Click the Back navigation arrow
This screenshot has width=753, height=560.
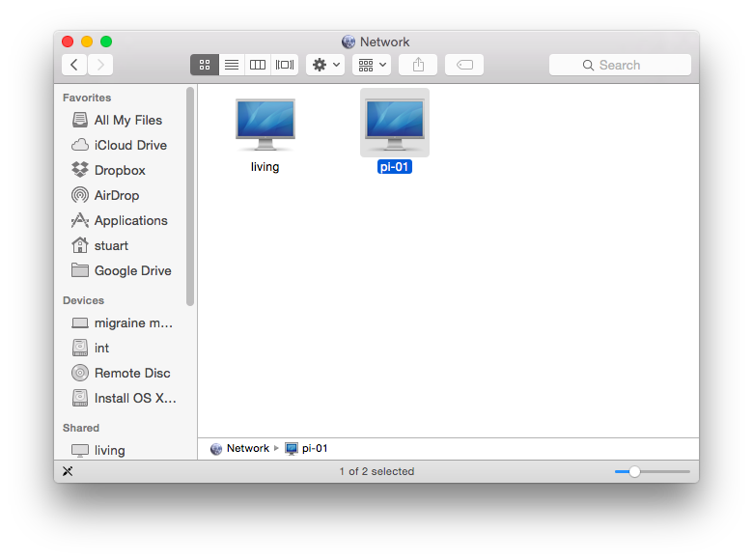tap(74, 65)
